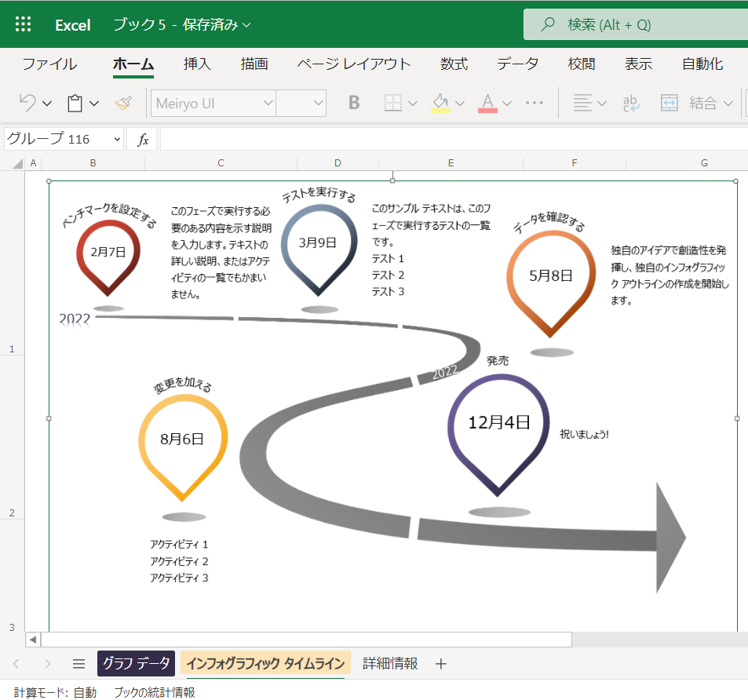The width and height of the screenshot is (748, 700).
Task: Click the Merge cells icon
Action: point(670,103)
